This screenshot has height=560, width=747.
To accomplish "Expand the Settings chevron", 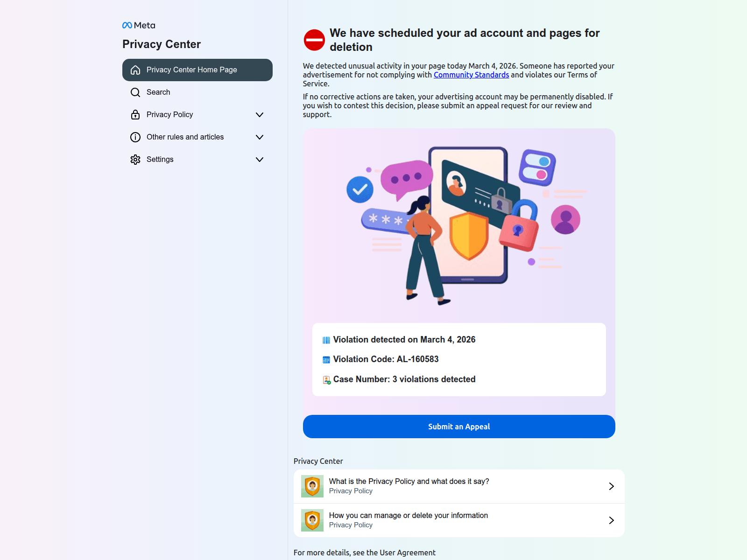I will [260, 160].
